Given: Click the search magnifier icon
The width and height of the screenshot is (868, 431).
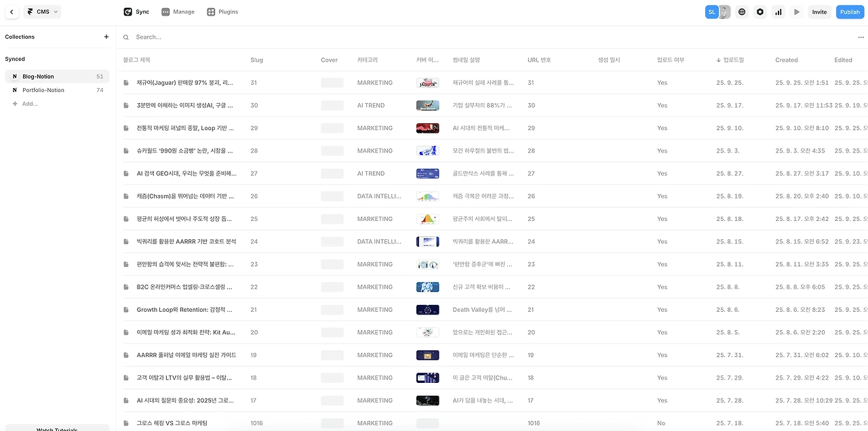Looking at the screenshot, I should (x=126, y=37).
